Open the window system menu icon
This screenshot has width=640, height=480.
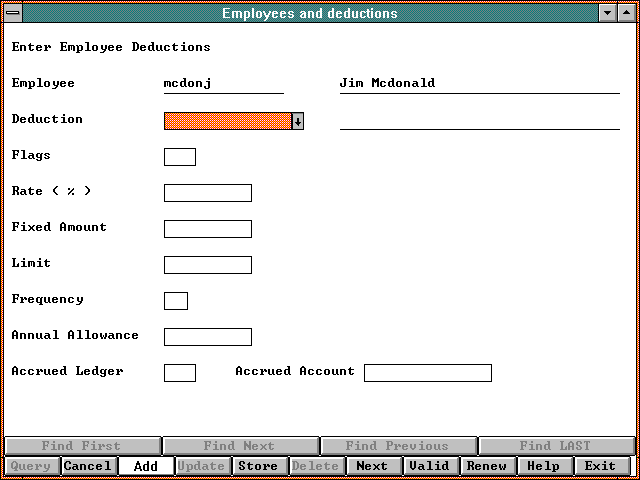pyautogui.click(x=11, y=13)
